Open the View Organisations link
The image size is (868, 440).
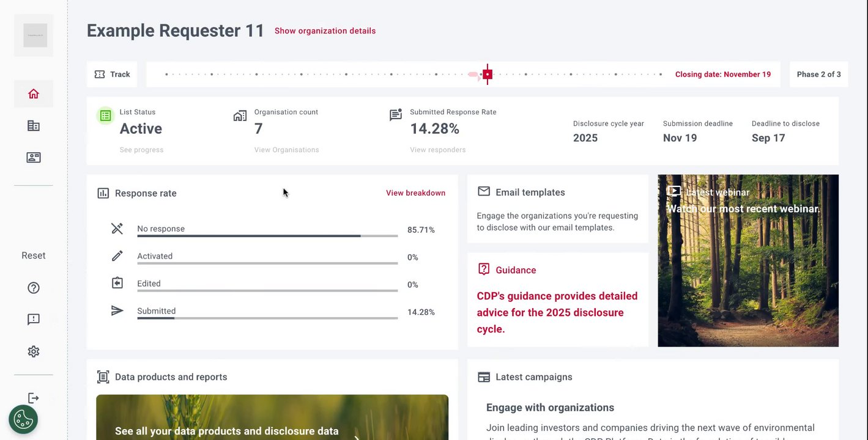point(286,150)
